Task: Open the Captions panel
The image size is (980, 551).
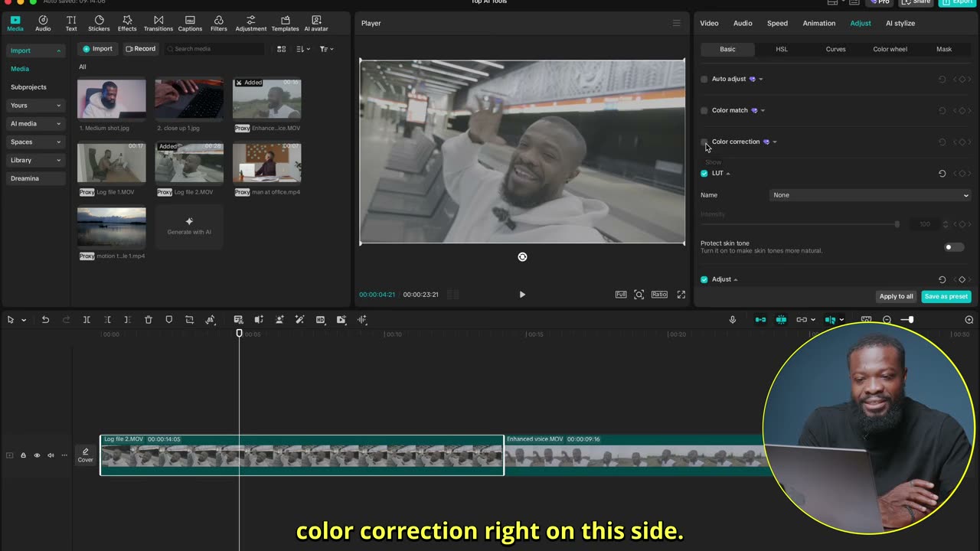Action: click(190, 23)
